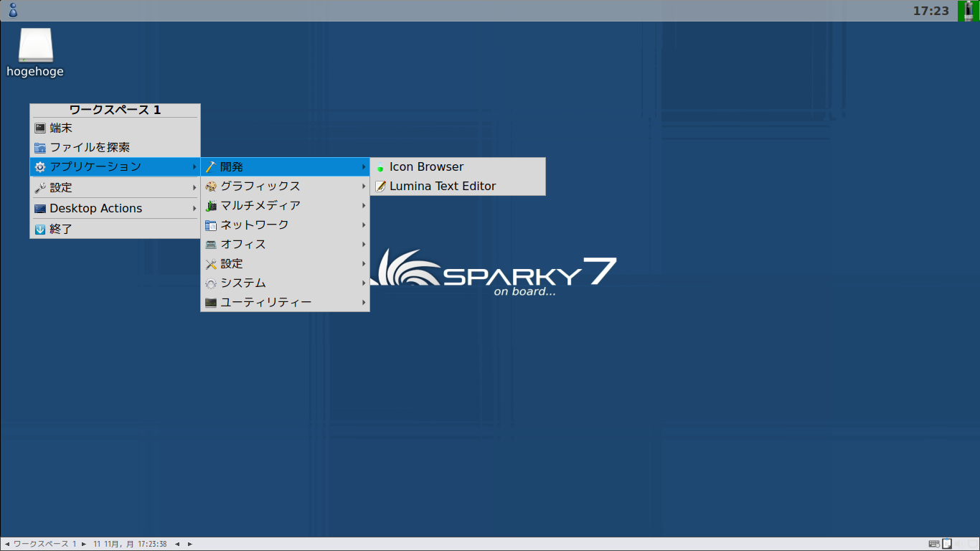Open the keyboard input tray icon
This screenshot has height=551, width=980.
point(934,544)
